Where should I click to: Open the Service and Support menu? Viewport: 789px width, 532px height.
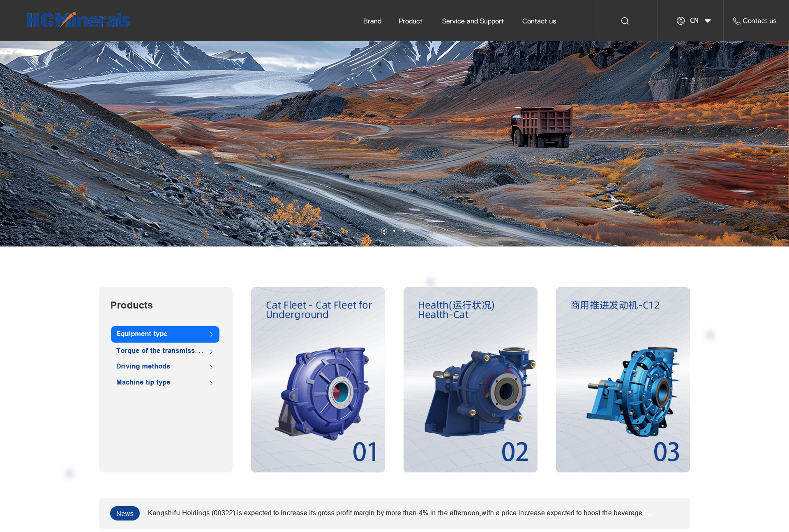[473, 21]
